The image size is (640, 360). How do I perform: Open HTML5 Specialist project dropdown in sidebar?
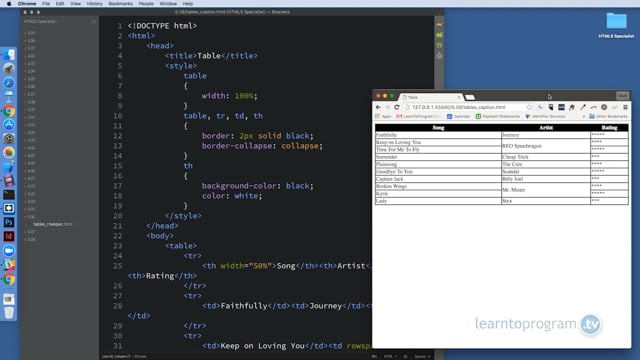click(41, 21)
